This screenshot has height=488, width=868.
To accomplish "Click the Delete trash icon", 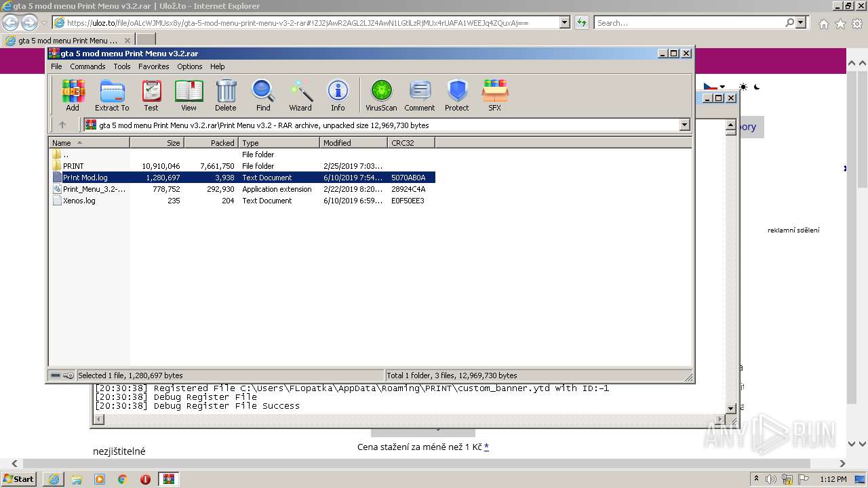I will tap(226, 95).
